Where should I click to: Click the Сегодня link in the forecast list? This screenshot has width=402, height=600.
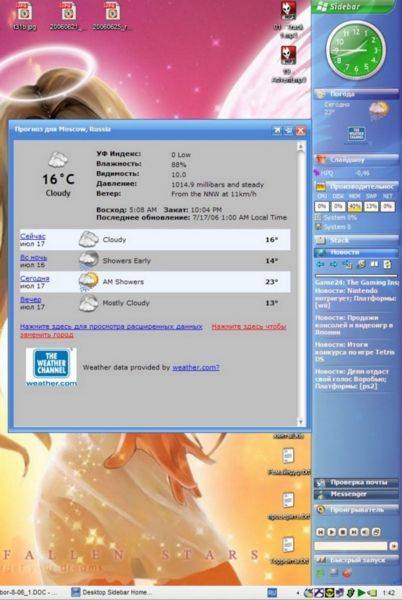pyautogui.click(x=34, y=278)
